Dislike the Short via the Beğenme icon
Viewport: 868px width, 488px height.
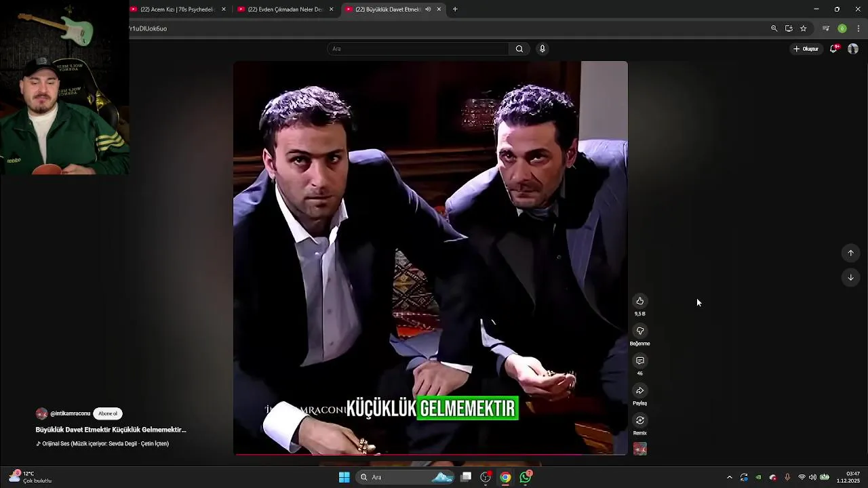pyautogui.click(x=639, y=331)
